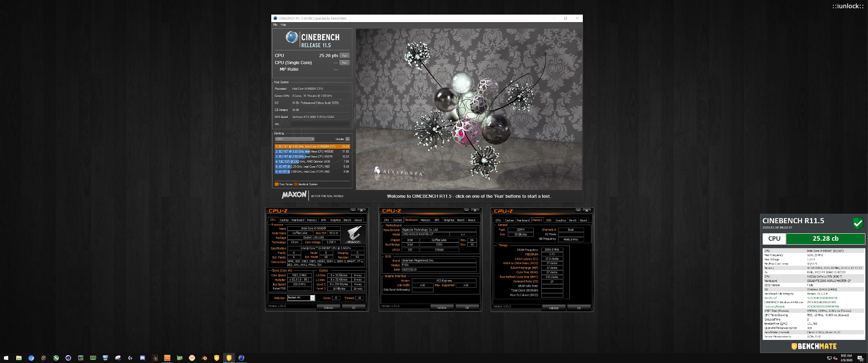Open the File menu in Cinebench
Viewport: 868px width, 363px height.
point(275,25)
